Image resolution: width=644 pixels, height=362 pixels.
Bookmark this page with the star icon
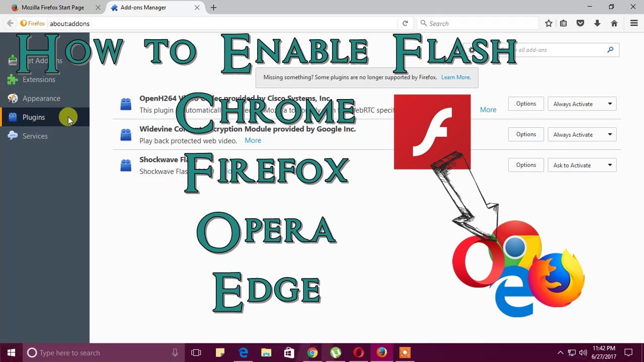(x=549, y=23)
